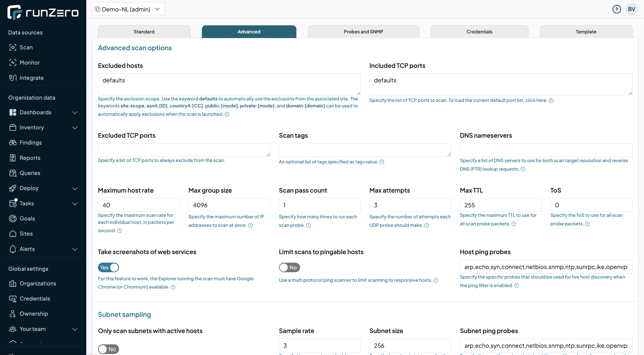The image size is (644, 355).
Task: Disable Take screenshots of web services toggle
Action: (x=108, y=268)
